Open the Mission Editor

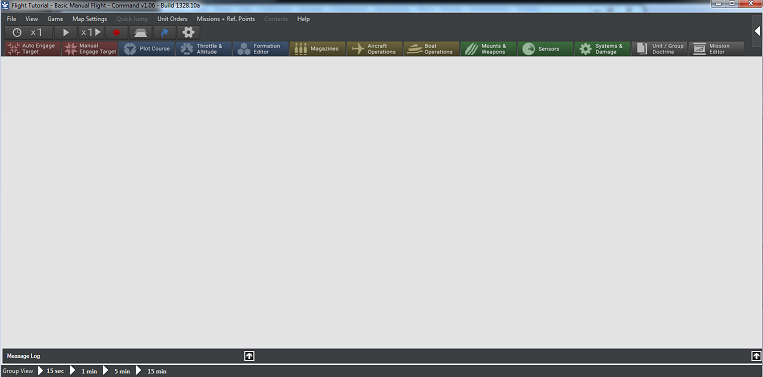716,49
